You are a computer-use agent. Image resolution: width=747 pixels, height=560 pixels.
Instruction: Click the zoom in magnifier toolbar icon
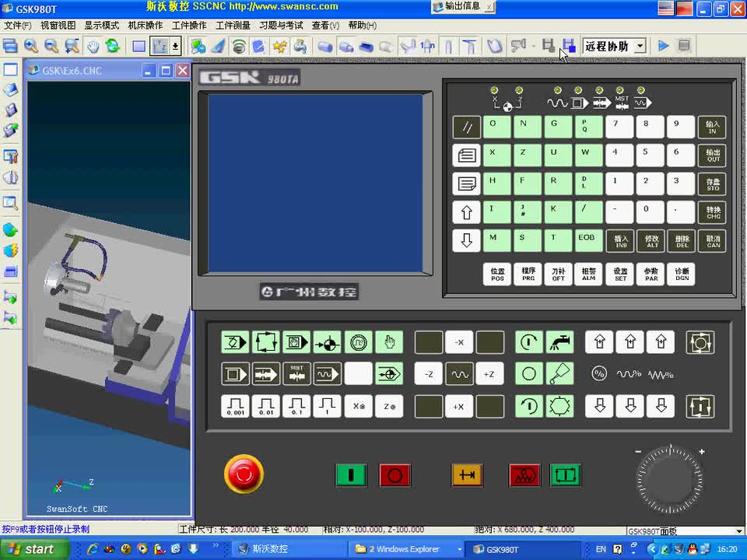(x=31, y=46)
